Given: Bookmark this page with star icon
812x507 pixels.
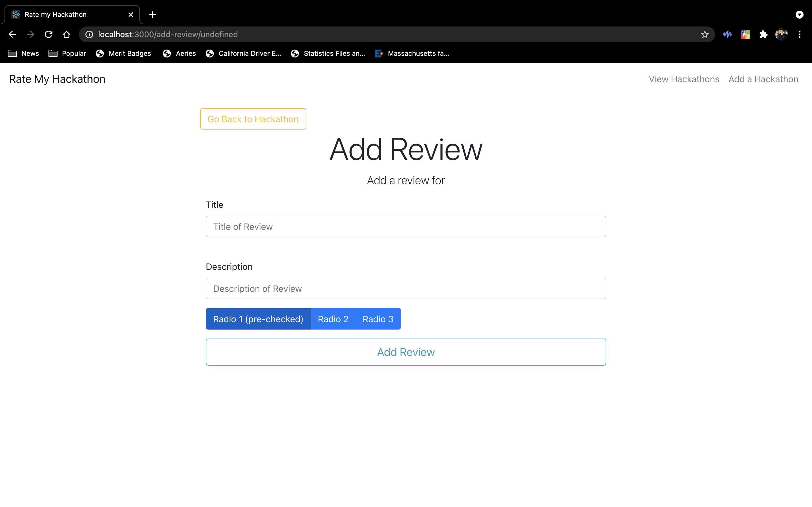Looking at the screenshot, I should click(705, 34).
